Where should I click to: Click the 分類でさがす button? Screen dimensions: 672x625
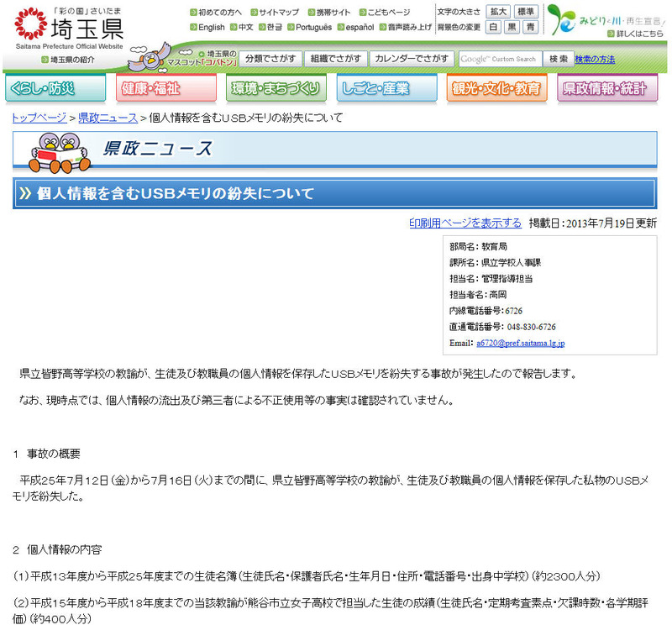pos(269,59)
